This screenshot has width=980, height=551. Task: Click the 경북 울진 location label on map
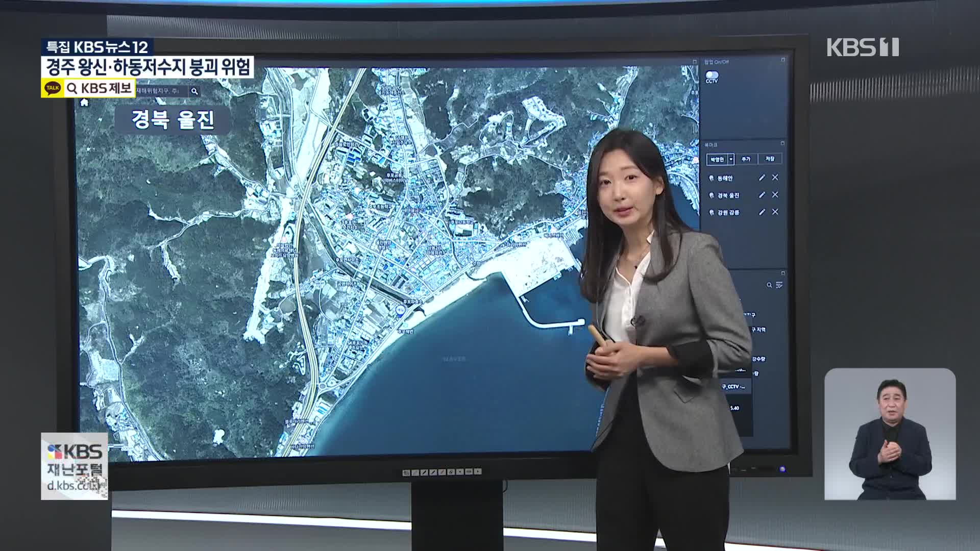click(173, 120)
